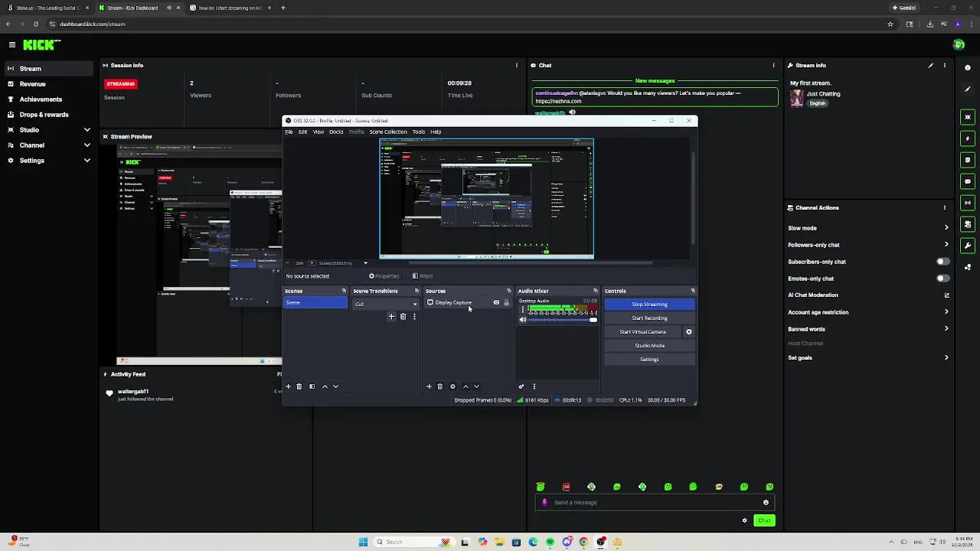Image resolution: width=980 pixels, height=551 pixels.
Task: Open Kick hamburger menu
Action: coord(11,45)
